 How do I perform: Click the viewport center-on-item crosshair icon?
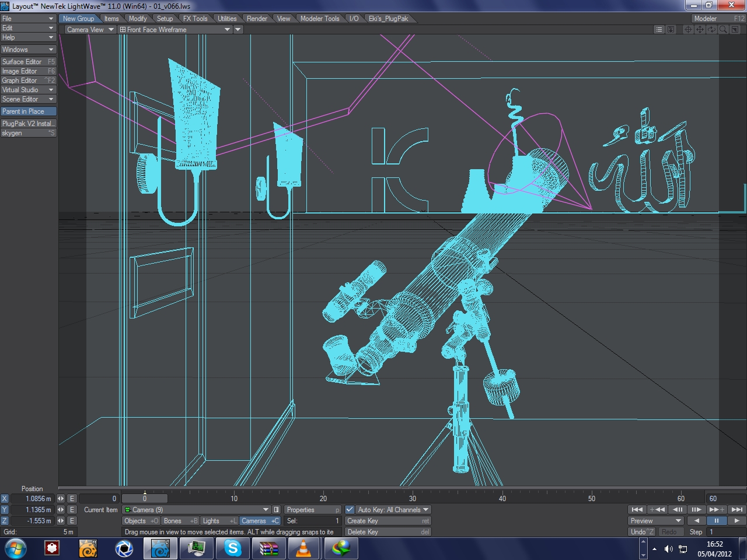click(x=688, y=30)
